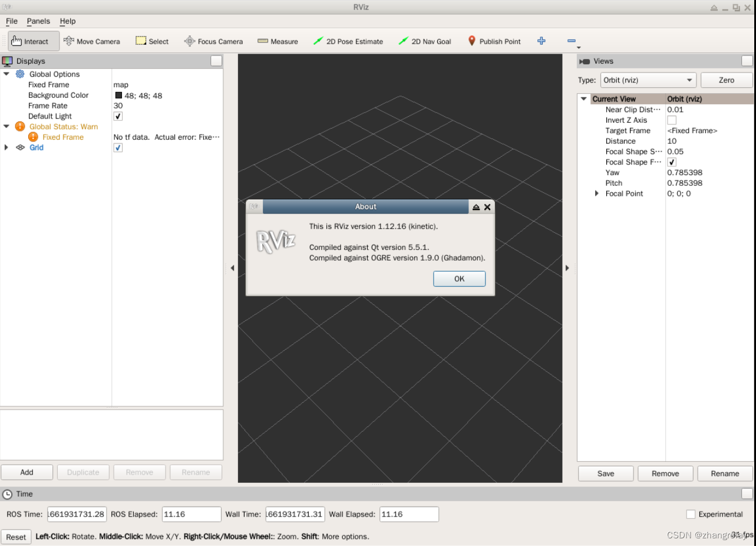
Task: Expand the Focal Point property
Action: pyautogui.click(x=596, y=193)
